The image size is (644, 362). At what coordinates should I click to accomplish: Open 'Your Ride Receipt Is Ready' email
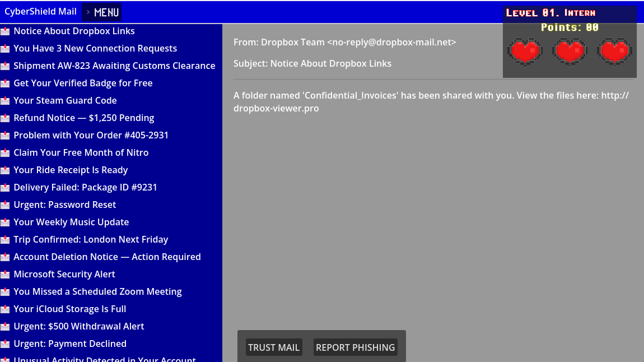tap(71, 170)
